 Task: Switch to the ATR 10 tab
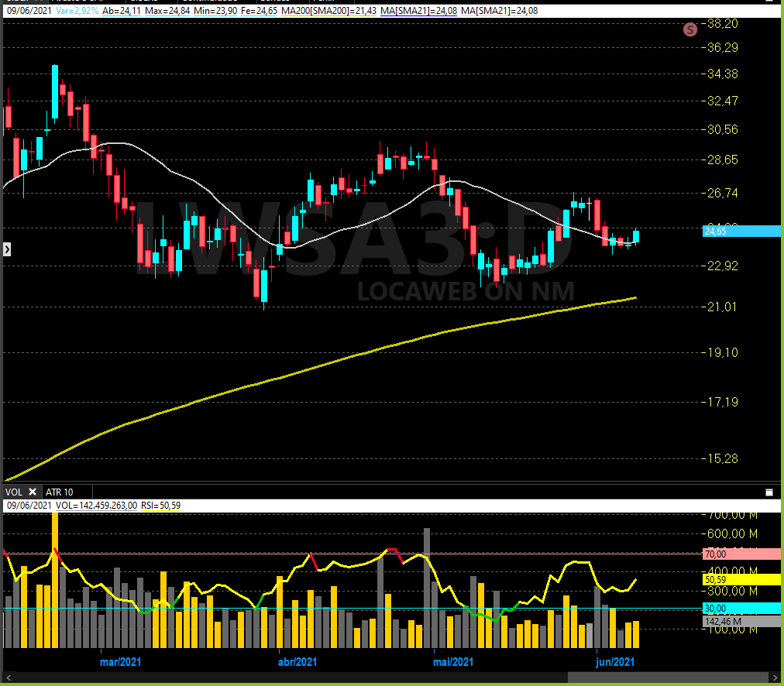click(59, 492)
